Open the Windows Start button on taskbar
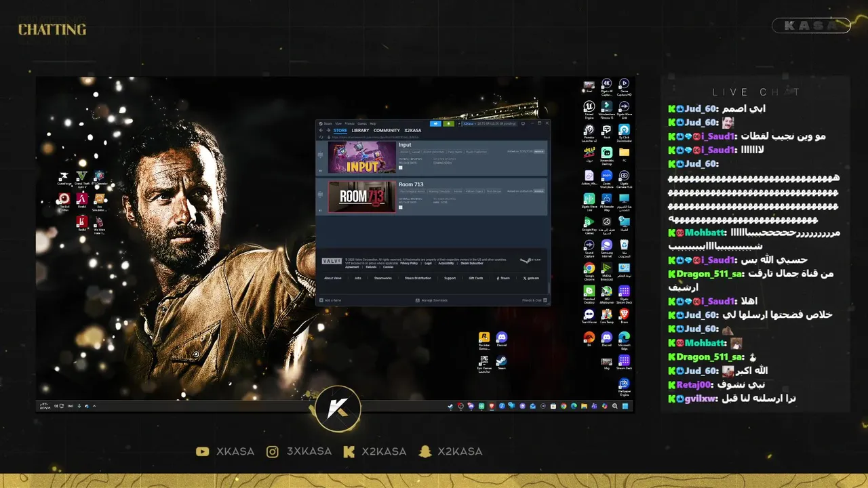Image resolution: width=868 pixels, height=488 pixels. [625, 406]
